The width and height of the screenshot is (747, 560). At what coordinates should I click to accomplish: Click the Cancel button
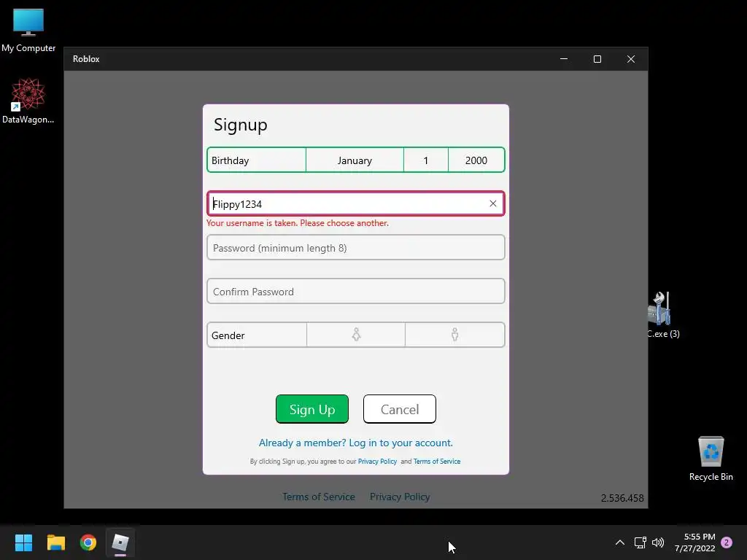click(x=399, y=409)
